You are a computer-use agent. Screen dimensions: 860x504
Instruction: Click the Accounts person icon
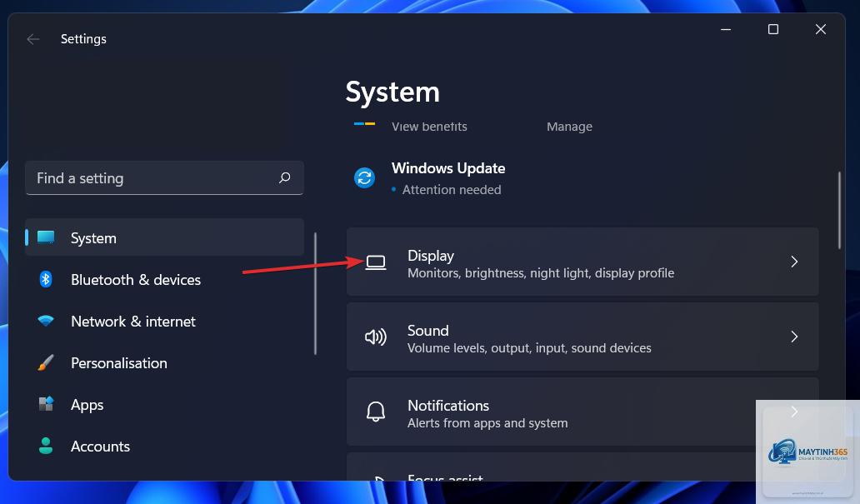pyautogui.click(x=46, y=446)
